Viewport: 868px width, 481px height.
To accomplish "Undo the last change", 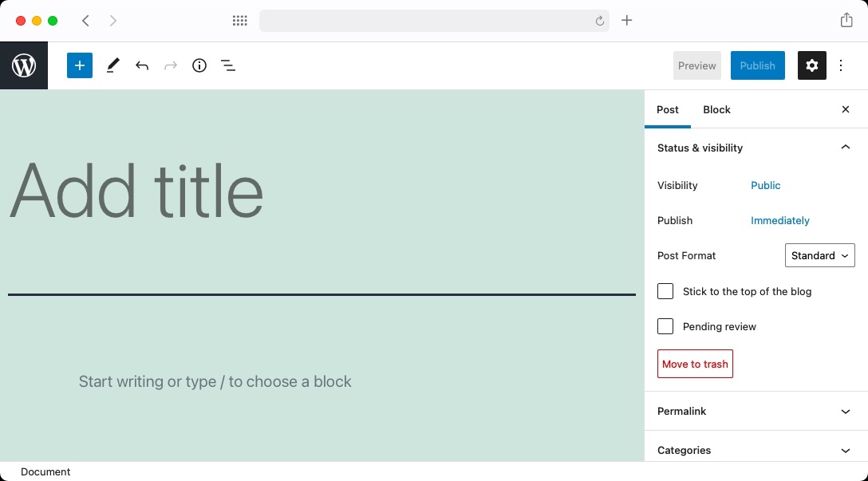I will (x=142, y=65).
